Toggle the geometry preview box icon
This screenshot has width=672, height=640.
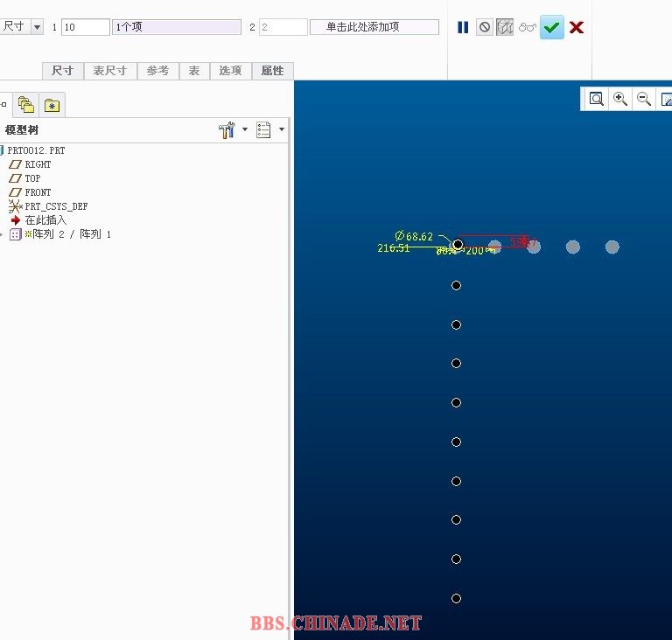[505, 27]
